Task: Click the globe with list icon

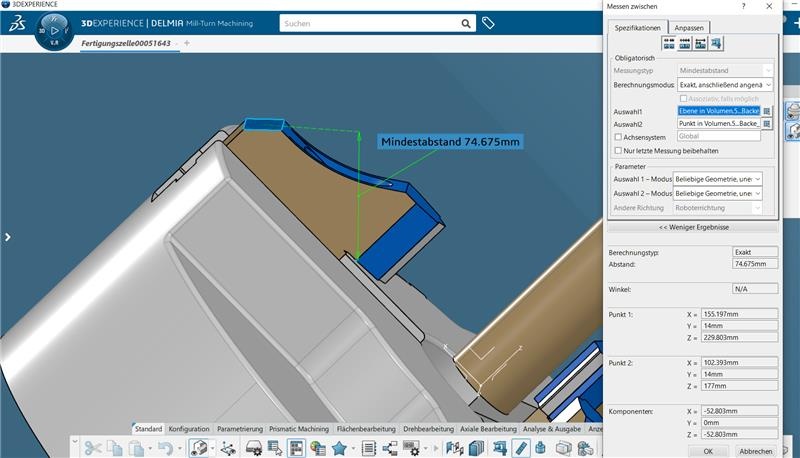Action: coord(318,448)
